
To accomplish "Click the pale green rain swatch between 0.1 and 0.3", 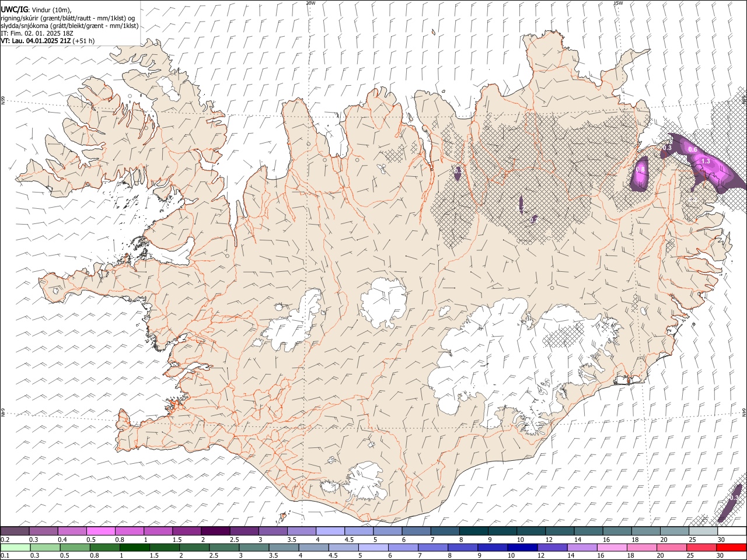I will 15,547.
